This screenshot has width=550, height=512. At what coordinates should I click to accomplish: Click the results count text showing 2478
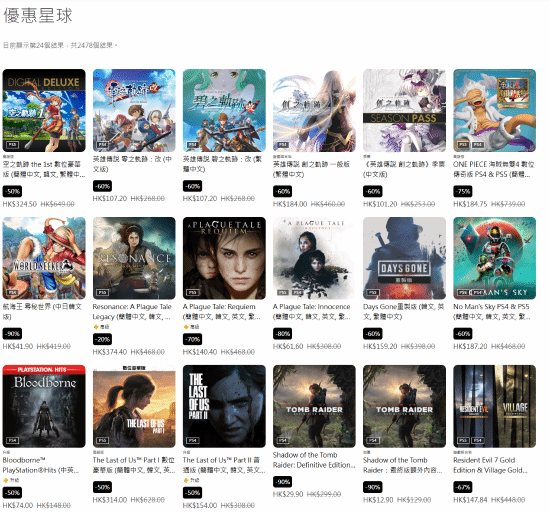pos(60,45)
